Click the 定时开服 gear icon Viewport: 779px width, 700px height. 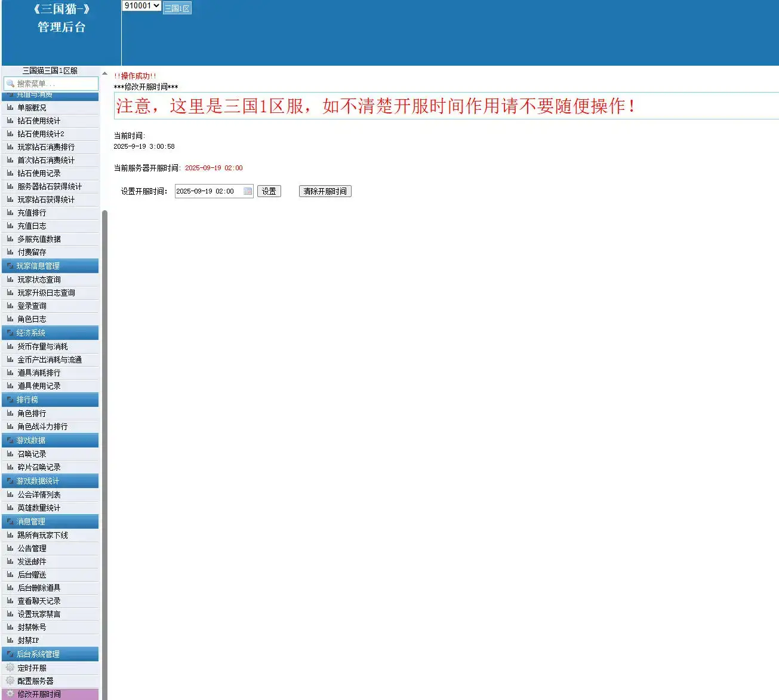pos(8,667)
